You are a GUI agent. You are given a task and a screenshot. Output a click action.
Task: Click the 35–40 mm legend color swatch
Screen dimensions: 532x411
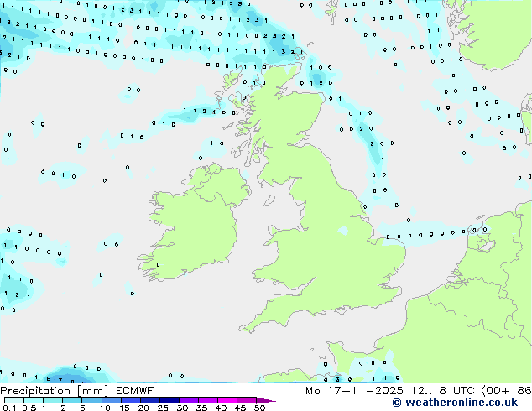(208, 400)
